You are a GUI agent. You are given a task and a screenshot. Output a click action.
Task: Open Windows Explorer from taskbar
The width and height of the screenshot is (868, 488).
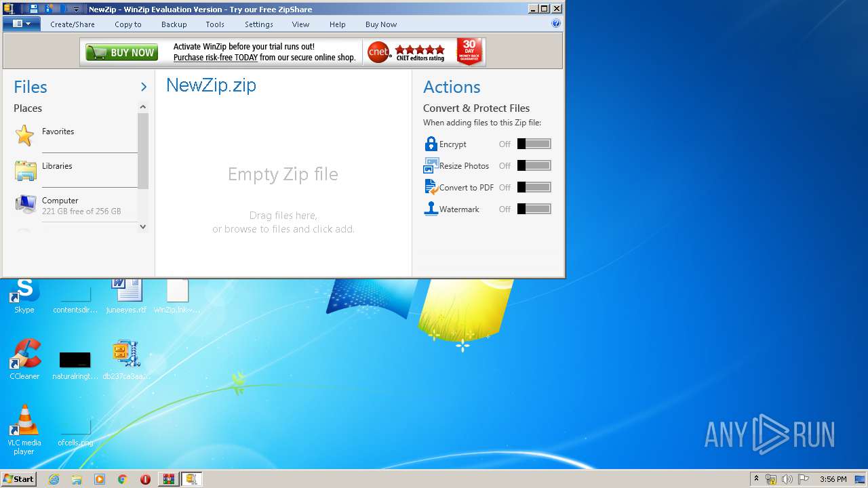77,479
